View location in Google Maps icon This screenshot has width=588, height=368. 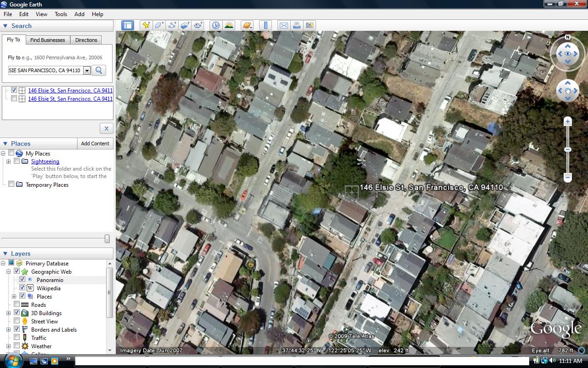(309, 25)
